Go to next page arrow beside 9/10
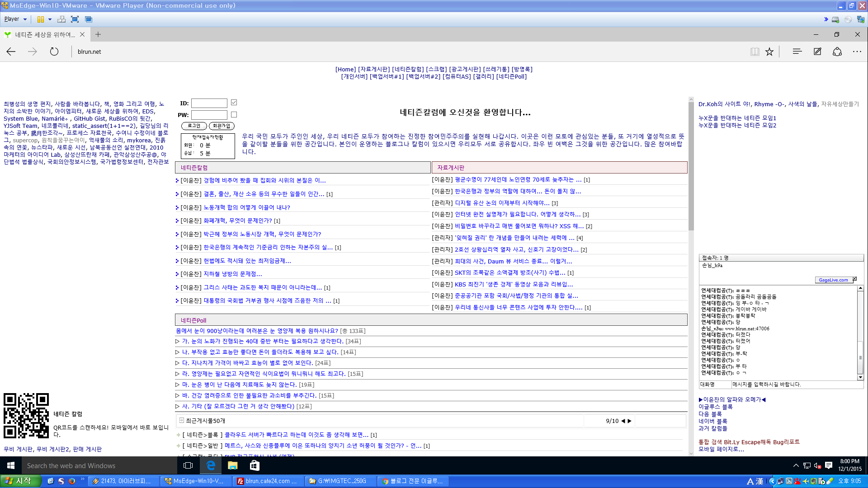868x488 pixels. point(629,421)
